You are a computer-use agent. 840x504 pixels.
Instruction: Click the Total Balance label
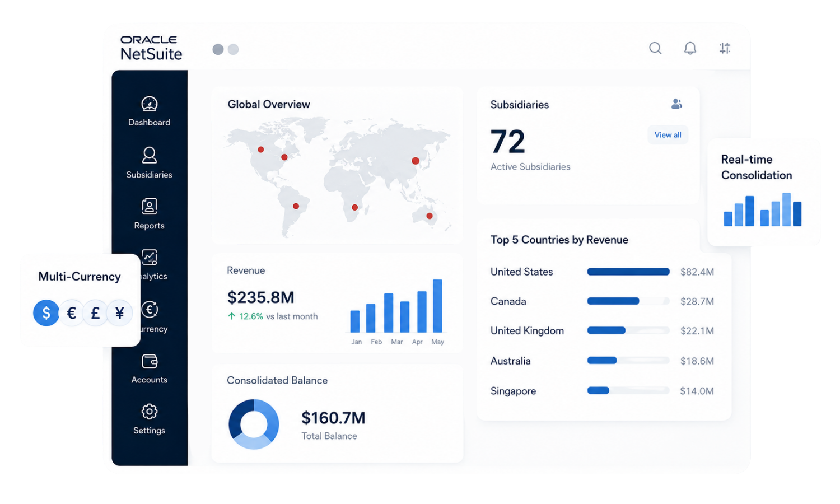point(329,436)
